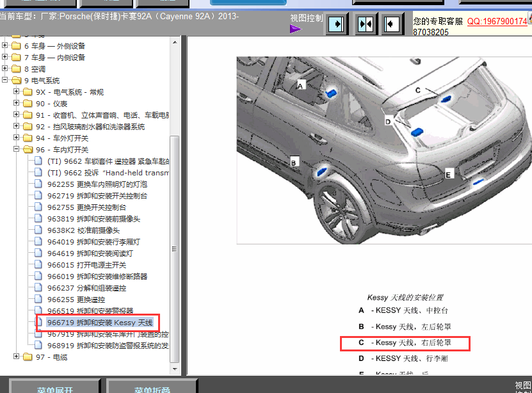
Task: Click caption Kessy 天线的安装位置
Action: pyautogui.click(x=405, y=298)
